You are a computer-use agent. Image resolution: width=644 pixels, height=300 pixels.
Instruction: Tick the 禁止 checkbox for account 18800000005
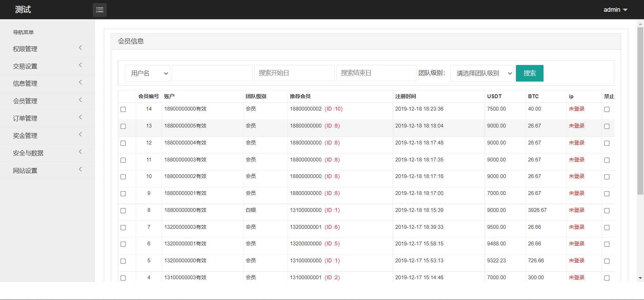click(x=607, y=126)
